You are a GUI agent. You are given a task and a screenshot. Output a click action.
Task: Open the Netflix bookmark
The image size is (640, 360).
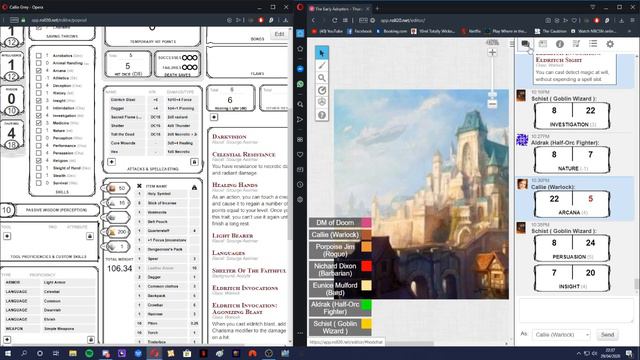(471, 31)
